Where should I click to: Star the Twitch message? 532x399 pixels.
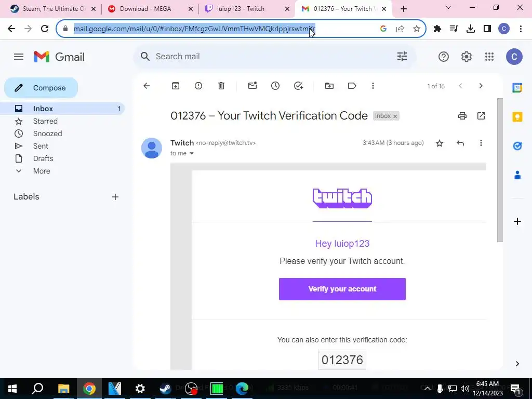coord(440,143)
